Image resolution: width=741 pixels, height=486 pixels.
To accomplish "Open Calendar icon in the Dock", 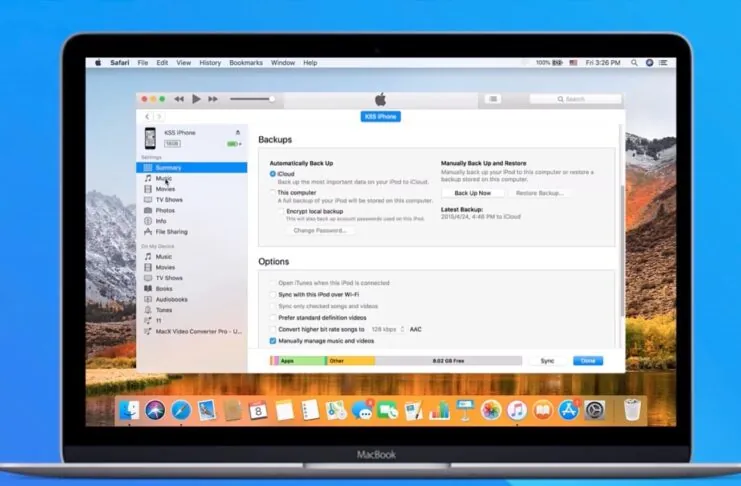I will click(258, 410).
